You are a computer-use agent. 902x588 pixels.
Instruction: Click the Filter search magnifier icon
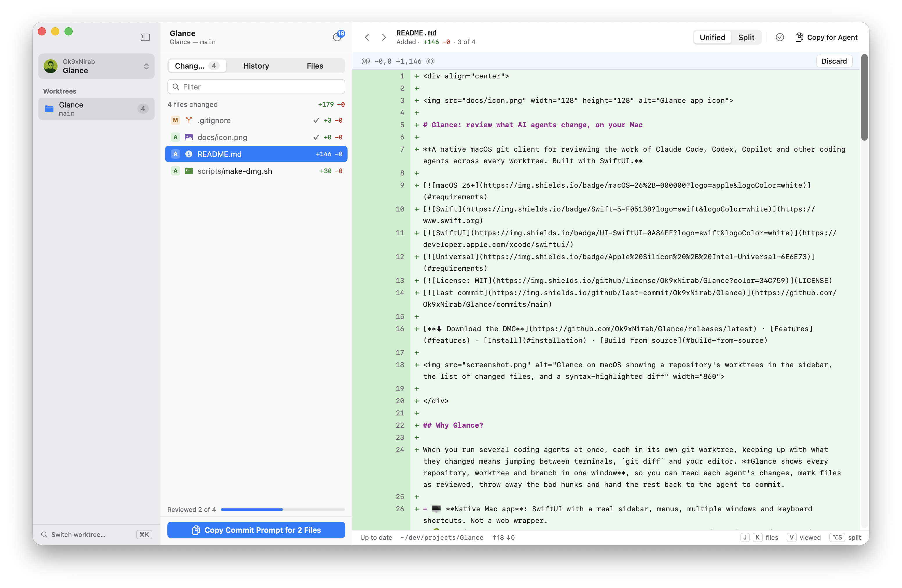(176, 87)
